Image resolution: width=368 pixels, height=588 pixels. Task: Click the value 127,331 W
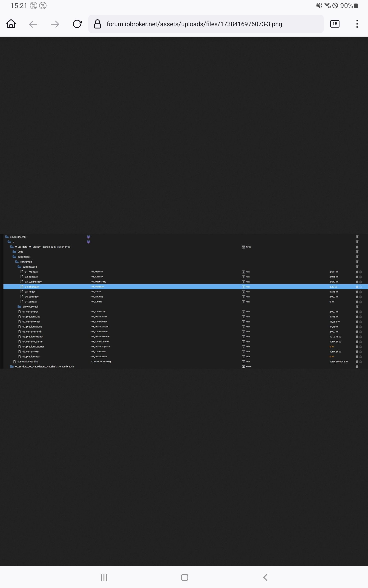(335, 337)
